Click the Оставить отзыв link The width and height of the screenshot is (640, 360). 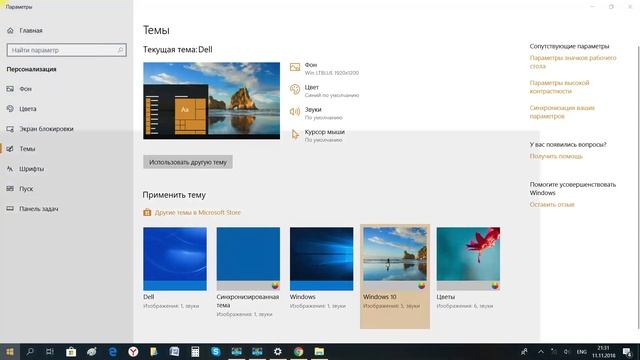pos(552,204)
